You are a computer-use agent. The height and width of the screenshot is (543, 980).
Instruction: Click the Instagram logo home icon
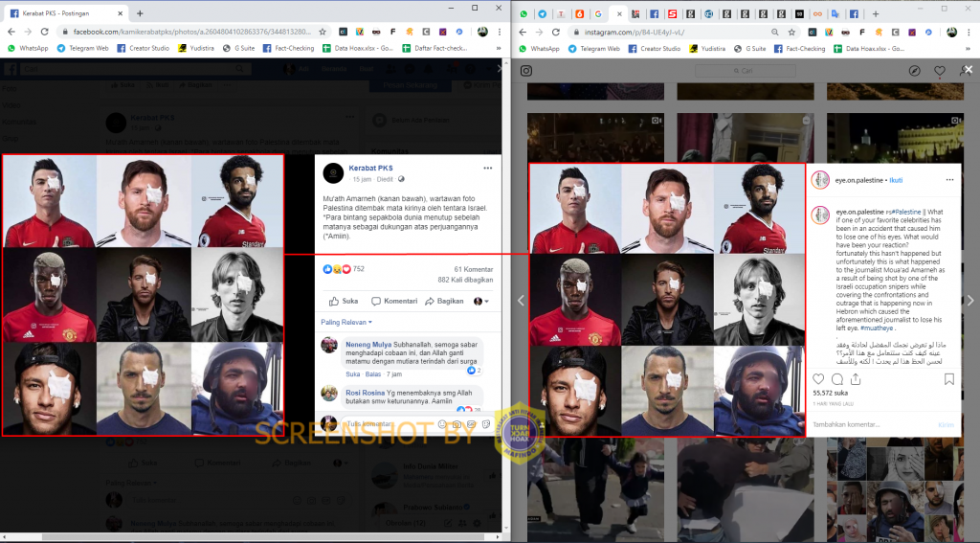click(x=526, y=71)
